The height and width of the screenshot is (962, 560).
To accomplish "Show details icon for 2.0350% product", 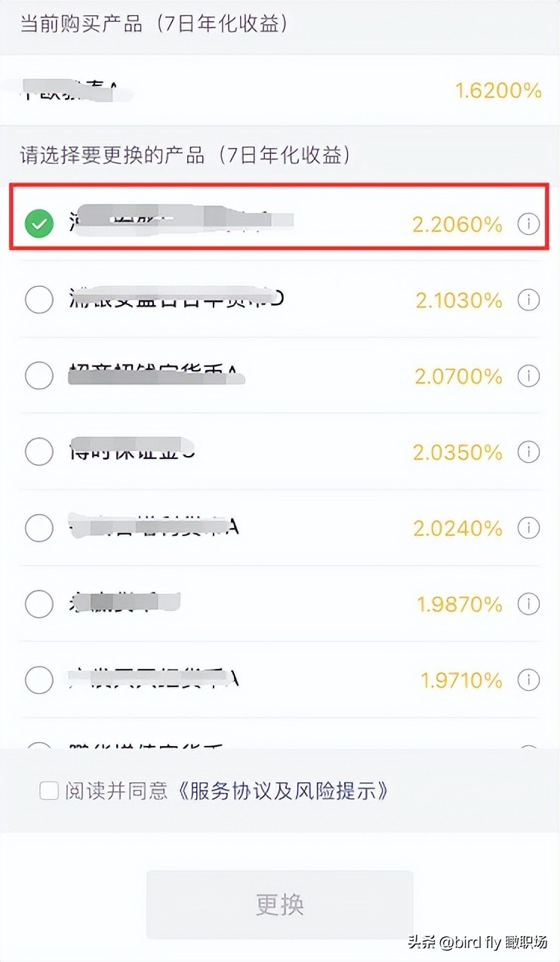I will pos(528,452).
